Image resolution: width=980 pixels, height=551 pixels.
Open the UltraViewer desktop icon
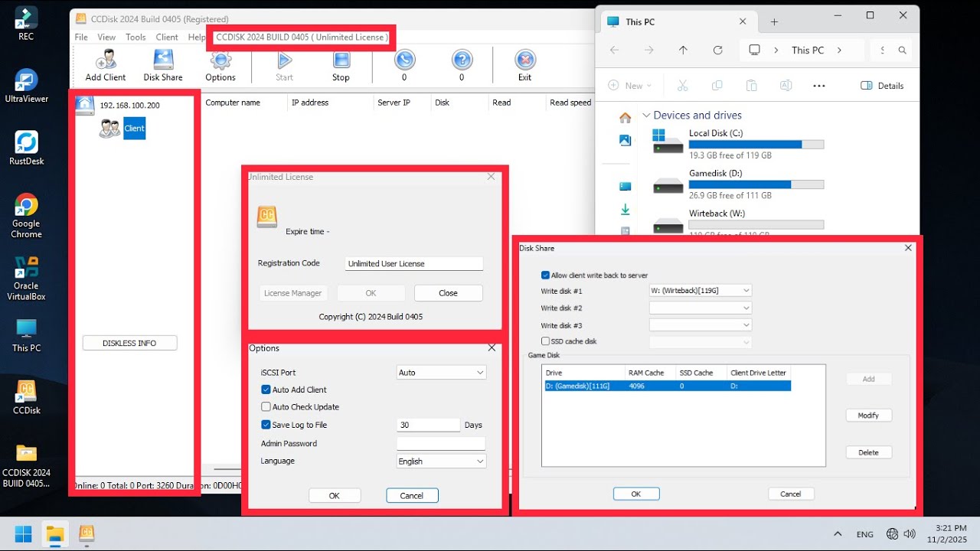[26, 86]
